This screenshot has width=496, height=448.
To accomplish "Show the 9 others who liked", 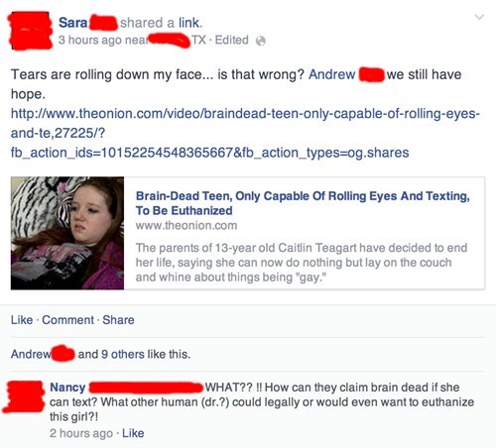I will [123, 354].
